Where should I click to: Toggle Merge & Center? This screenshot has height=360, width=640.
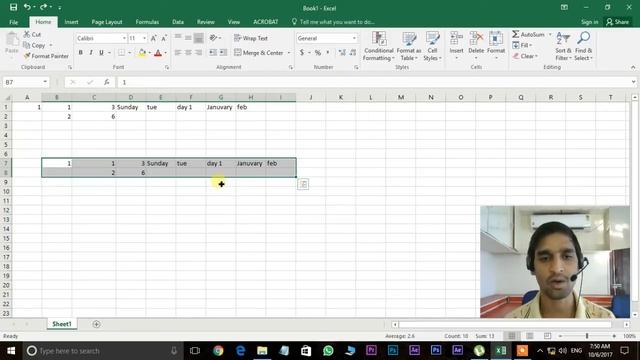(259, 53)
